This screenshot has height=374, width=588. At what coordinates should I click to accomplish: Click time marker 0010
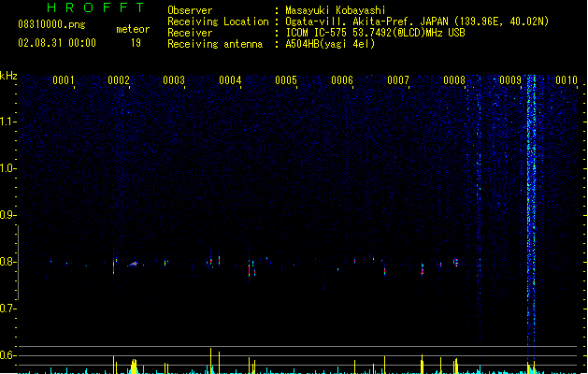click(566, 80)
